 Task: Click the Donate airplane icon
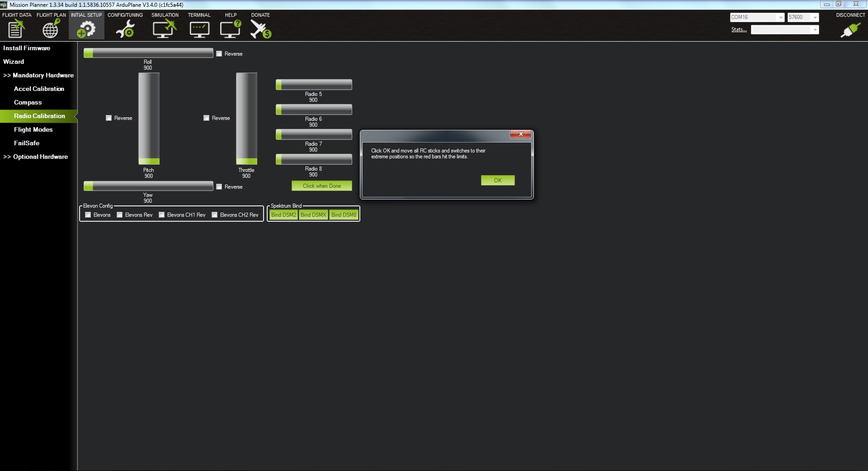click(260, 29)
